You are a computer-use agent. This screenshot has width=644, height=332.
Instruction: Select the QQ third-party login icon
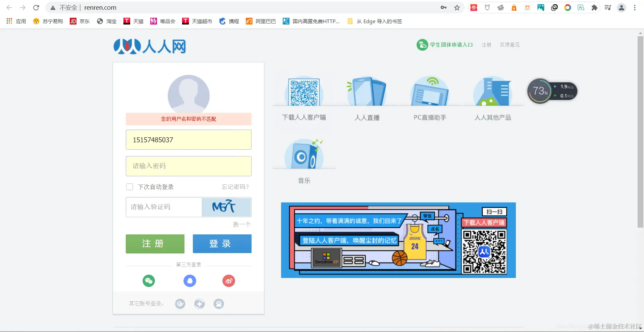[190, 281]
